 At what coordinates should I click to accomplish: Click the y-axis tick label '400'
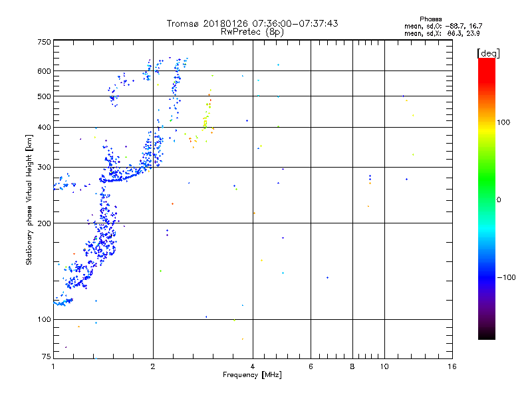click(x=44, y=127)
